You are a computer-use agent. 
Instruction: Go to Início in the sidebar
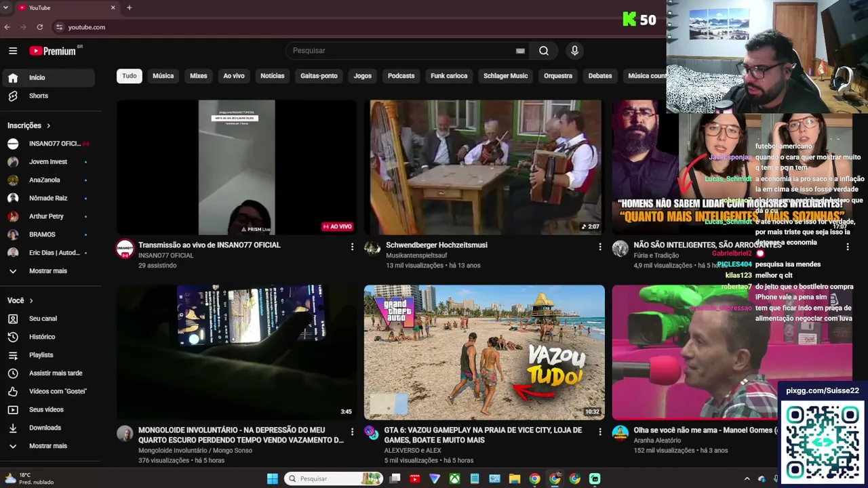click(x=48, y=78)
